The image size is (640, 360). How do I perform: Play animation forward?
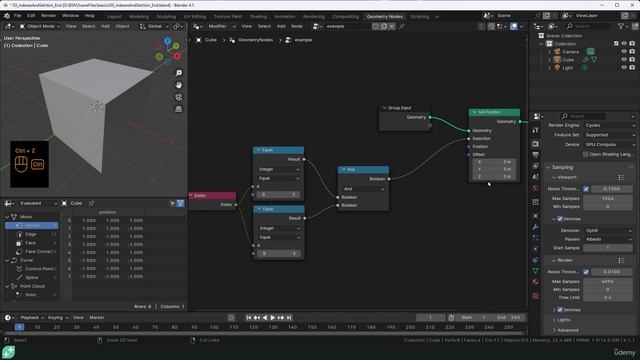click(273, 318)
